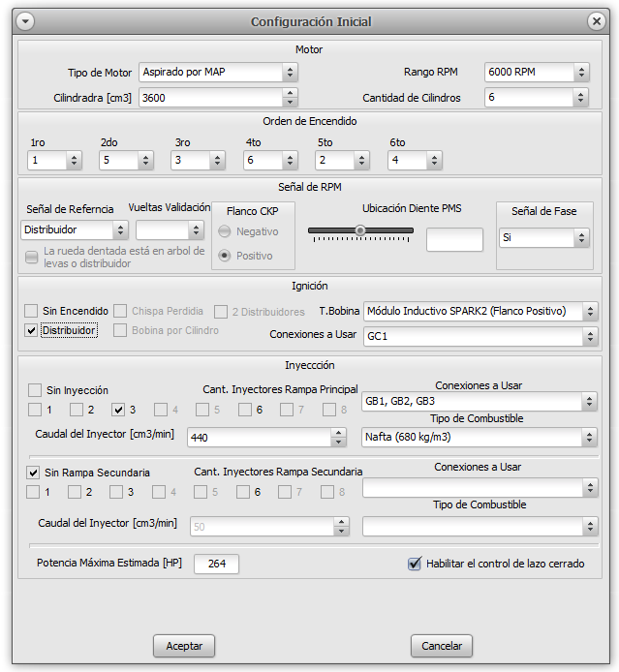Click the Ubicación Diente PMS slider handle
This screenshot has width=619, height=672.
(360, 230)
